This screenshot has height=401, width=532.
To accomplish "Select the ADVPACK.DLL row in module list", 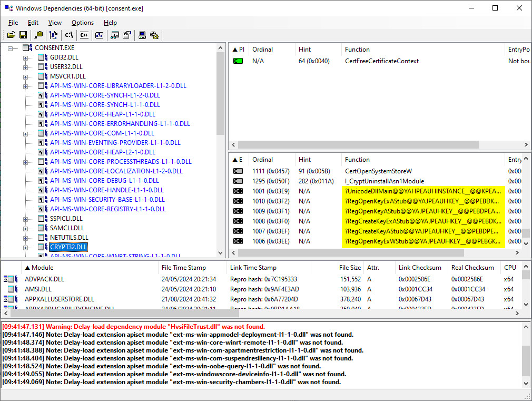I will point(261,279).
